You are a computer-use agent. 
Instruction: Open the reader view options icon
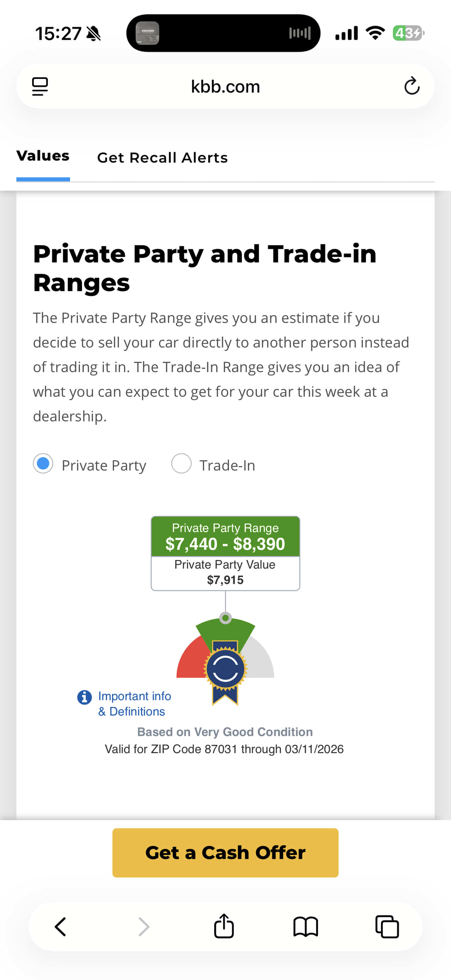(40, 86)
